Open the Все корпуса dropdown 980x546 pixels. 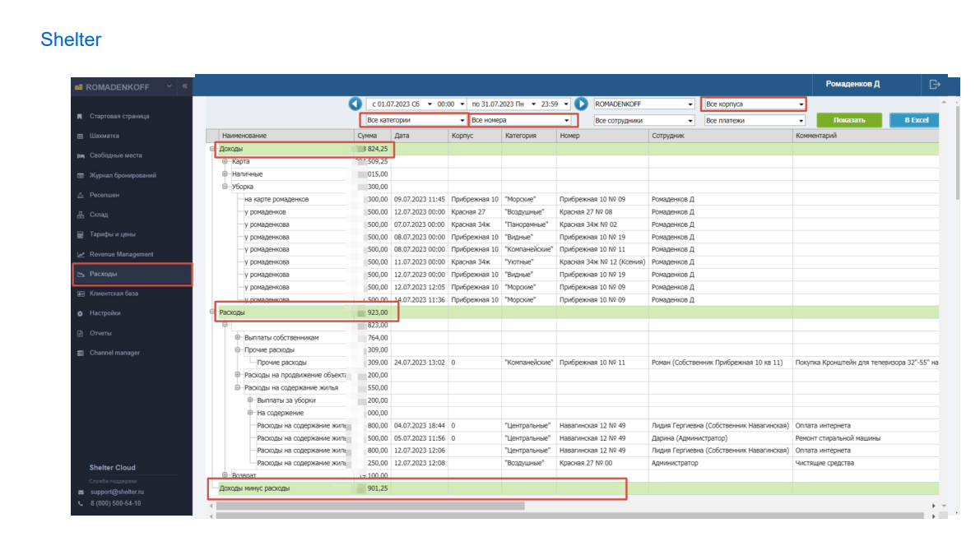tap(754, 104)
